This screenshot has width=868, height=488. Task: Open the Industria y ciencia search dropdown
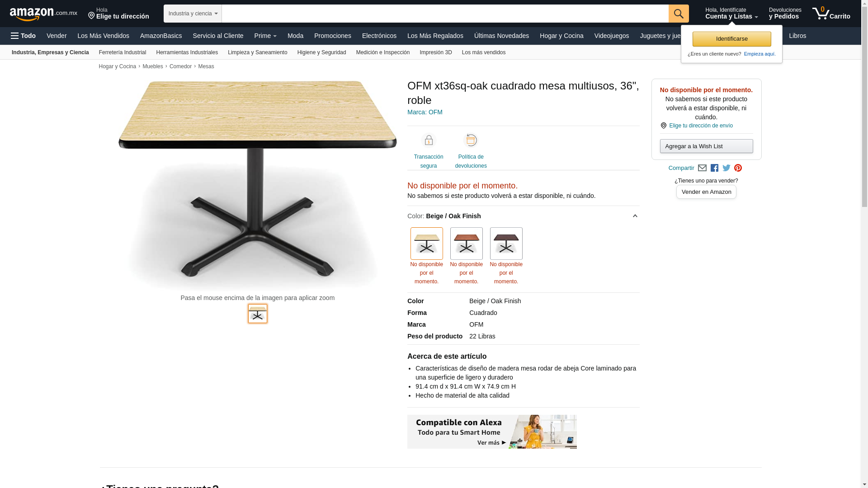(x=193, y=14)
